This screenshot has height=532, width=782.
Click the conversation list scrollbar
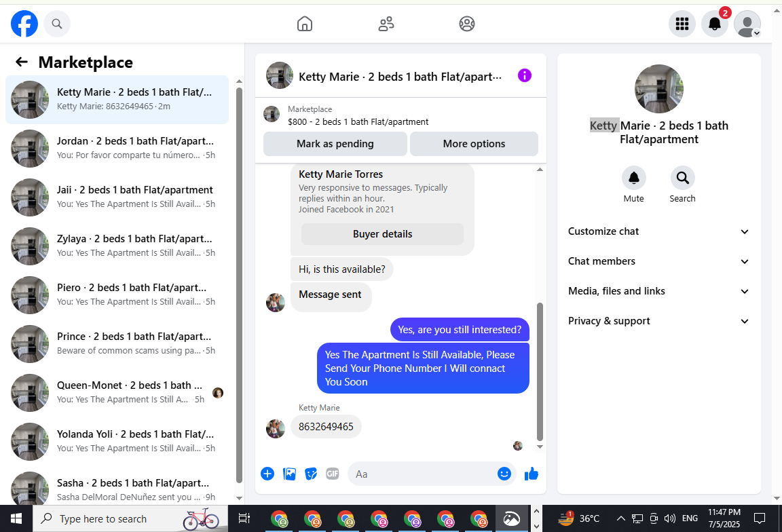click(239, 284)
